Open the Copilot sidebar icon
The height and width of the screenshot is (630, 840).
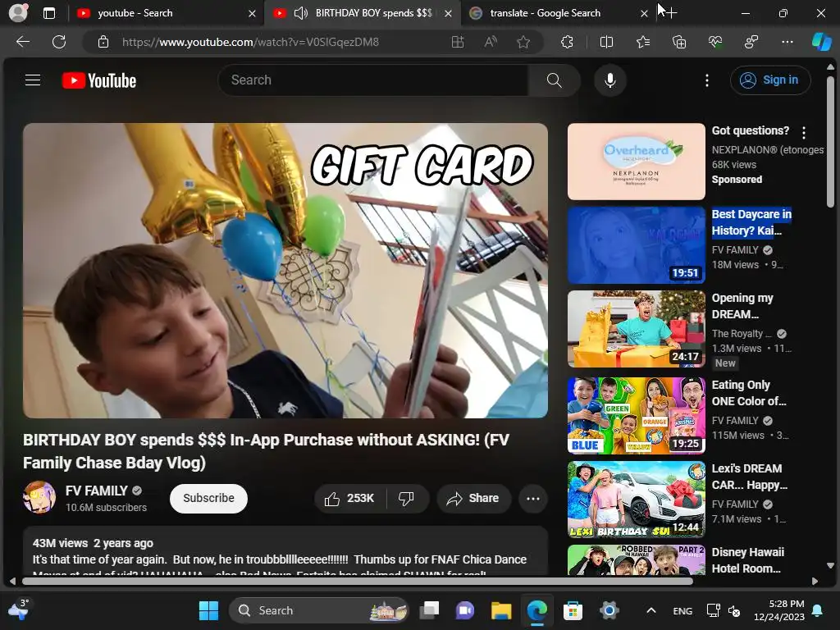[x=821, y=42]
